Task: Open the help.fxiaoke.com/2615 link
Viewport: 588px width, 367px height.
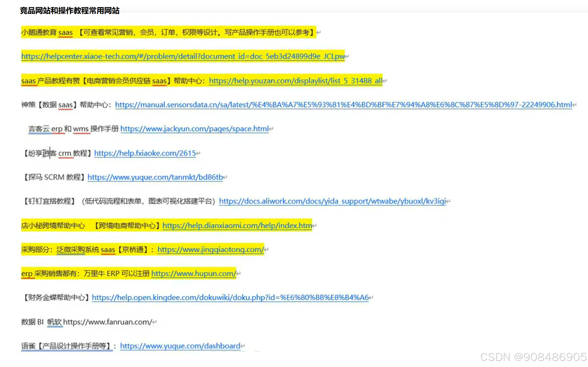Action: point(145,153)
